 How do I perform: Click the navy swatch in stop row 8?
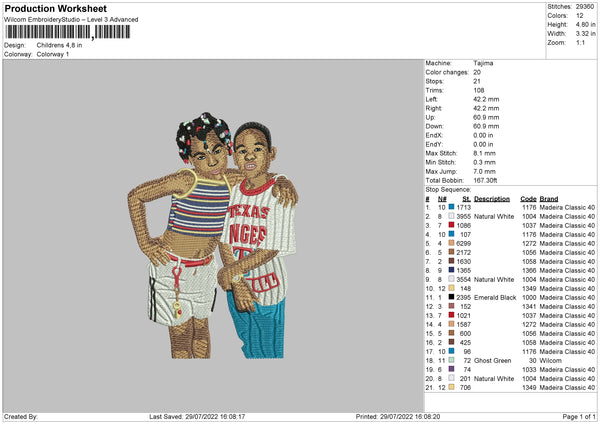pos(451,270)
